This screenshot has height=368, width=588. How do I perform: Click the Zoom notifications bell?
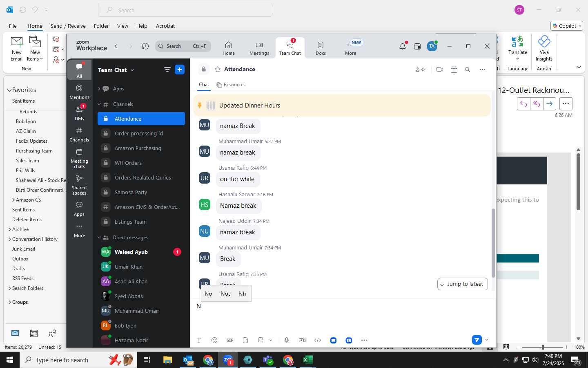click(403, 46)
